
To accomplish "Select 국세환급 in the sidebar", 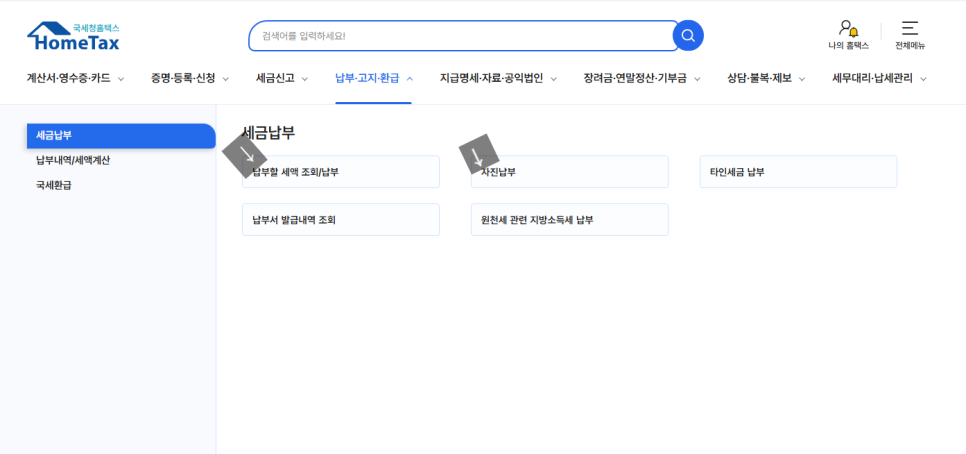I will point(54,185).
